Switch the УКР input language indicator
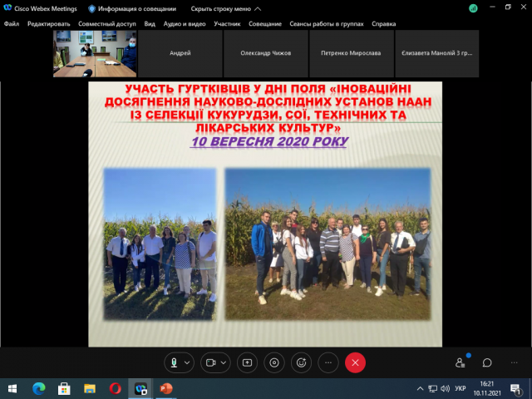 460,388
